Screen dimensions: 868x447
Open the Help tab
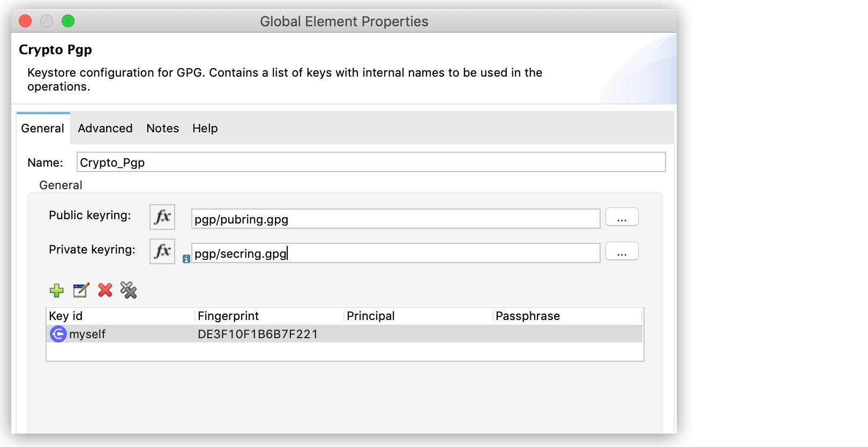205,128
